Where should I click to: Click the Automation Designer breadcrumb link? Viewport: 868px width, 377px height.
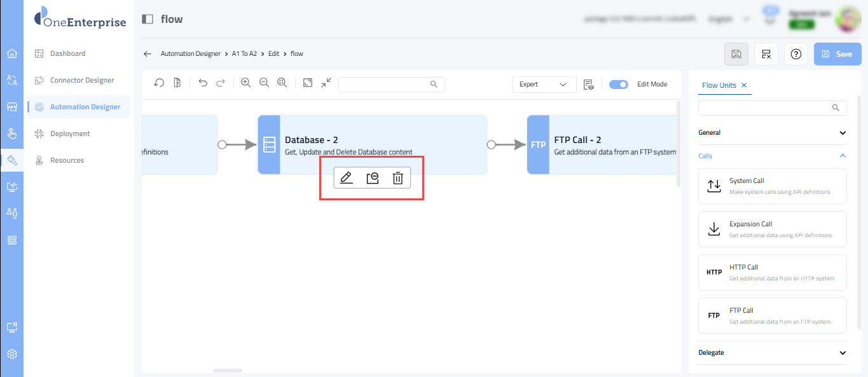pyautogui.click(x=190, y=54)
